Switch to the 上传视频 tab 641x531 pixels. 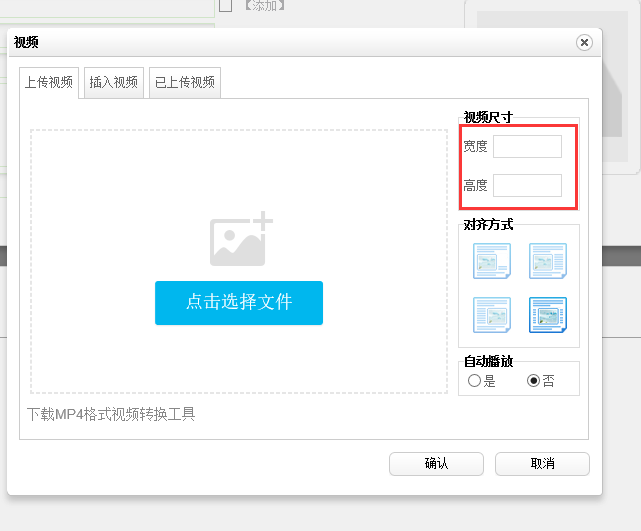tap(49, 83)
